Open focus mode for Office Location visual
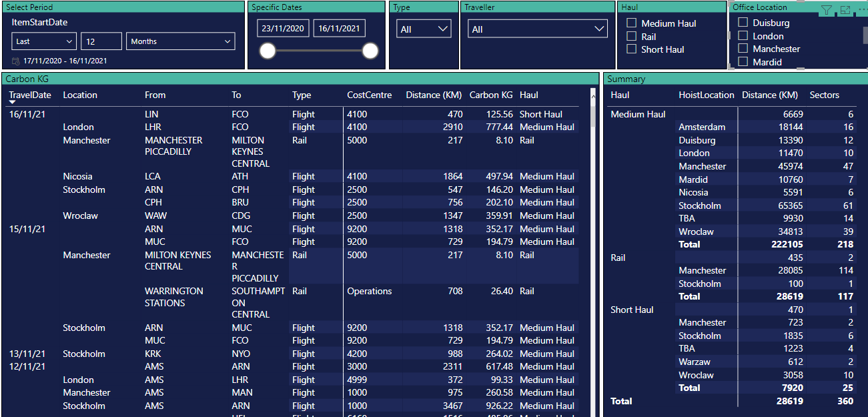 click(845, 10)
